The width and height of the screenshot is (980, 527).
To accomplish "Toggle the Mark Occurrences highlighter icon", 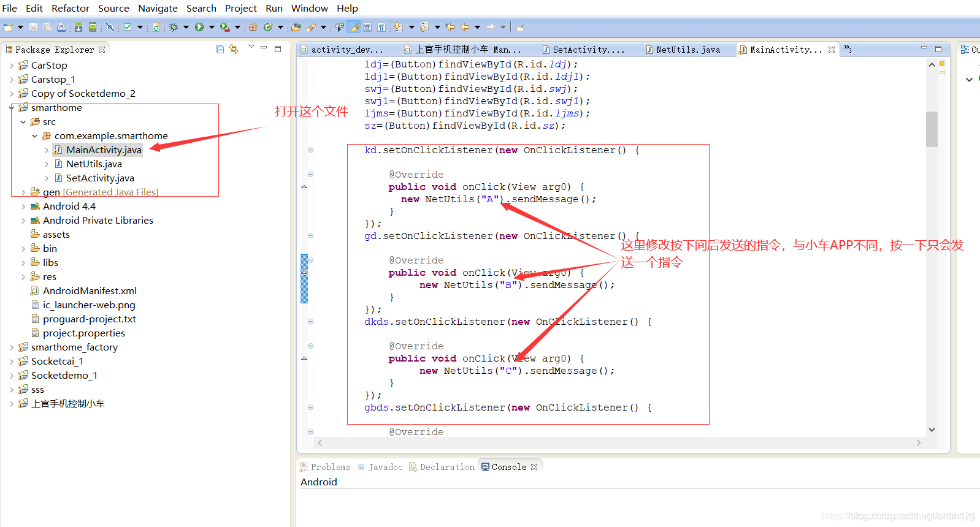I will click(354, 27).
